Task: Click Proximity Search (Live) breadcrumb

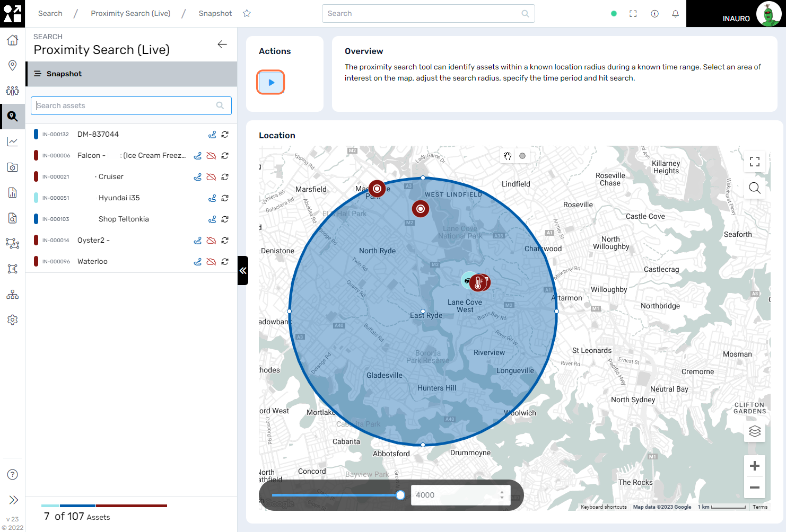Action: pos(130,13)
